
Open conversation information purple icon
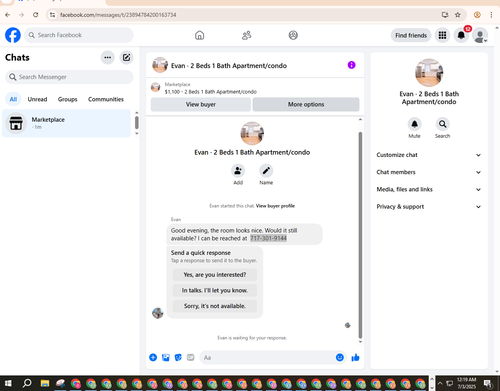point(351,65)
